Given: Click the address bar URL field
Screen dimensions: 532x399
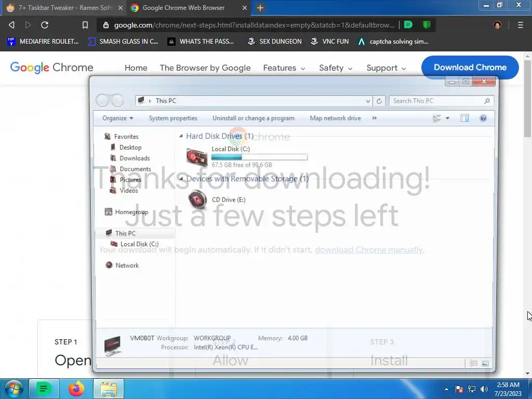Looking at the screenshot, I should 254,25.
